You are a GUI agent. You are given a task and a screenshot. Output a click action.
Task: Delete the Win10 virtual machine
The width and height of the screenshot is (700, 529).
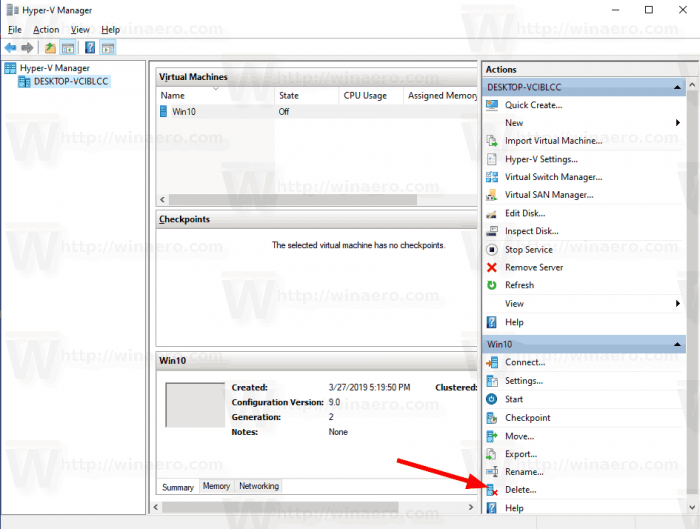pyautogui.click(x=520, y=490)
